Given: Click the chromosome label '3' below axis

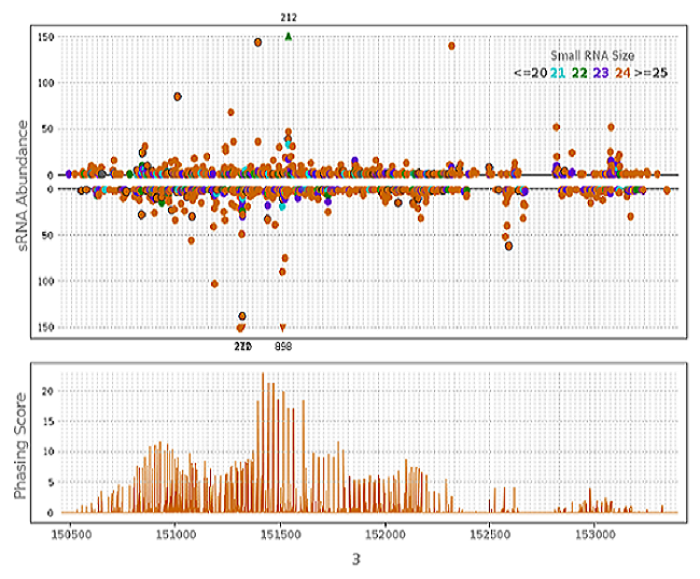Looking at the screenshot, I should tap(356, 559).
